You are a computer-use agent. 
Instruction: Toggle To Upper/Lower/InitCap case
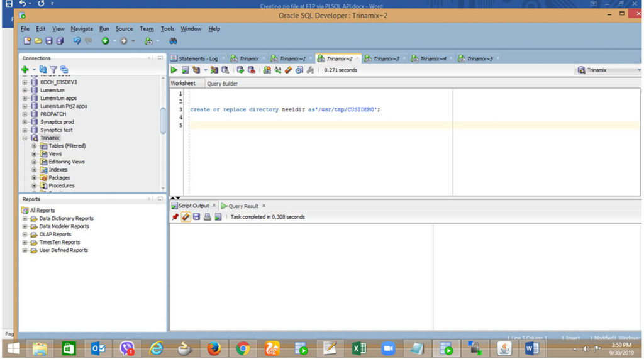pyautogui.click(x=278, y=70)
